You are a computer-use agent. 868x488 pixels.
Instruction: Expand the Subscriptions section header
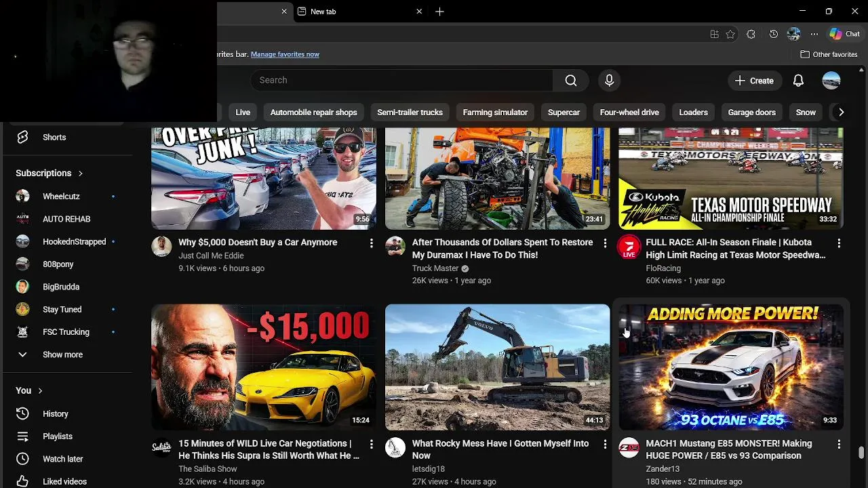[x=50, y=173]
